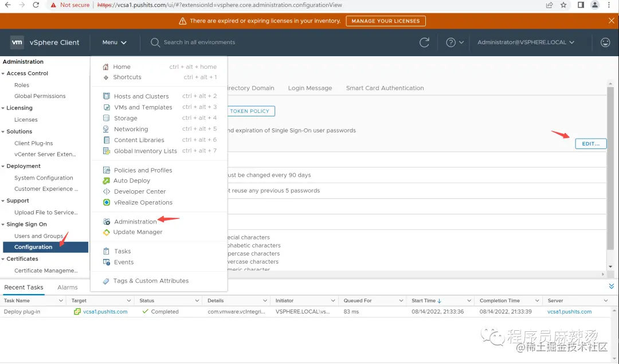Viewport: 619px width, 364px height.
Task: Click the vm logo in the header
Action: pos(17,42)
